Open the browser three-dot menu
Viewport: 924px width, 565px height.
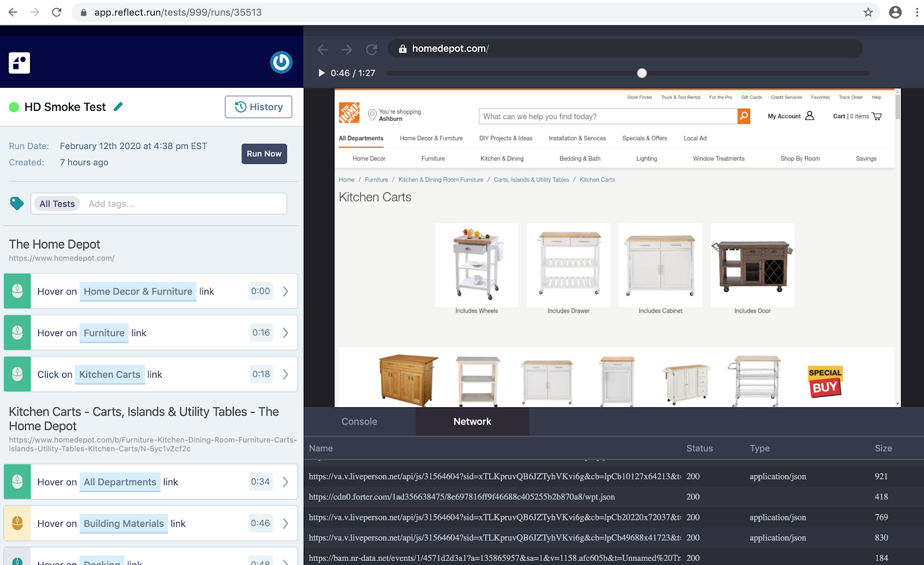click(916, 12)
